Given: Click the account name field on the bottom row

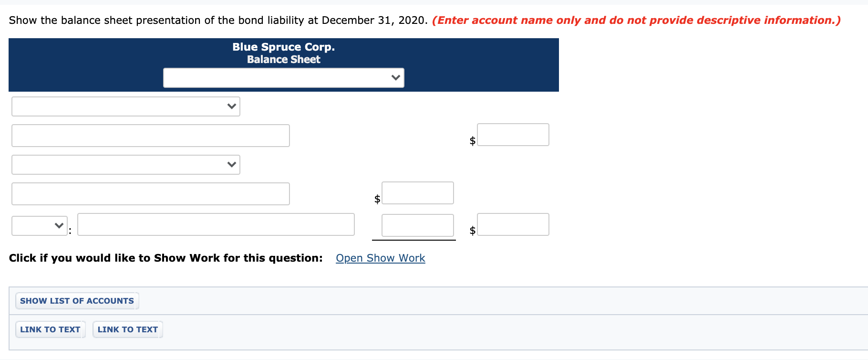Looking at the screenshot, I should tap(216, 224).
